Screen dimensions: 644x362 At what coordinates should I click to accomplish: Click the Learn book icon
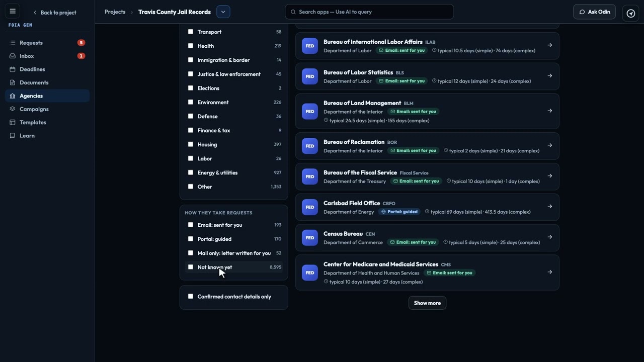tap(13, 136)
